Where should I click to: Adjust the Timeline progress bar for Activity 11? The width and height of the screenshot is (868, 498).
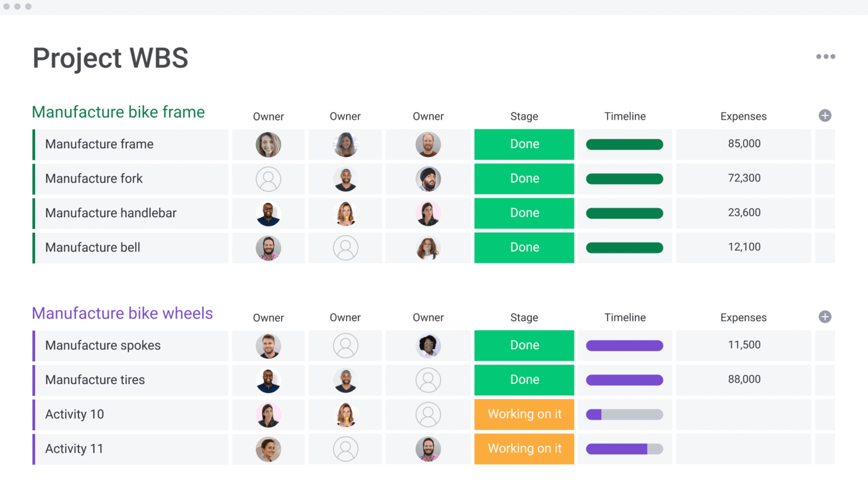624,449
